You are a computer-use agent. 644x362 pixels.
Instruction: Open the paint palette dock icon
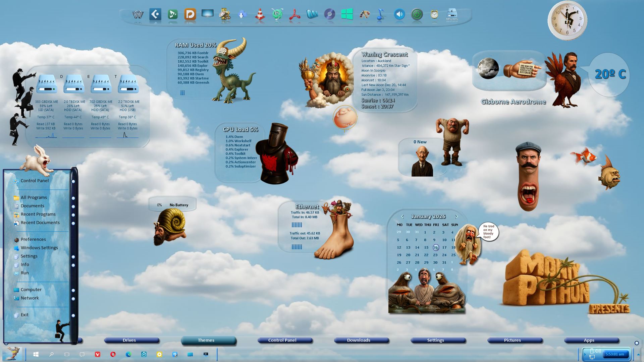[364, 14]
